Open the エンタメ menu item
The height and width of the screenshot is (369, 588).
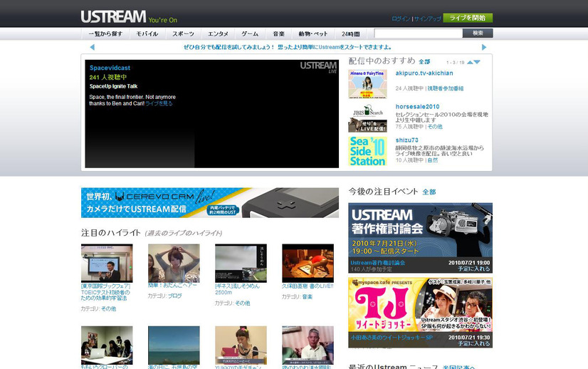point(218,33)
